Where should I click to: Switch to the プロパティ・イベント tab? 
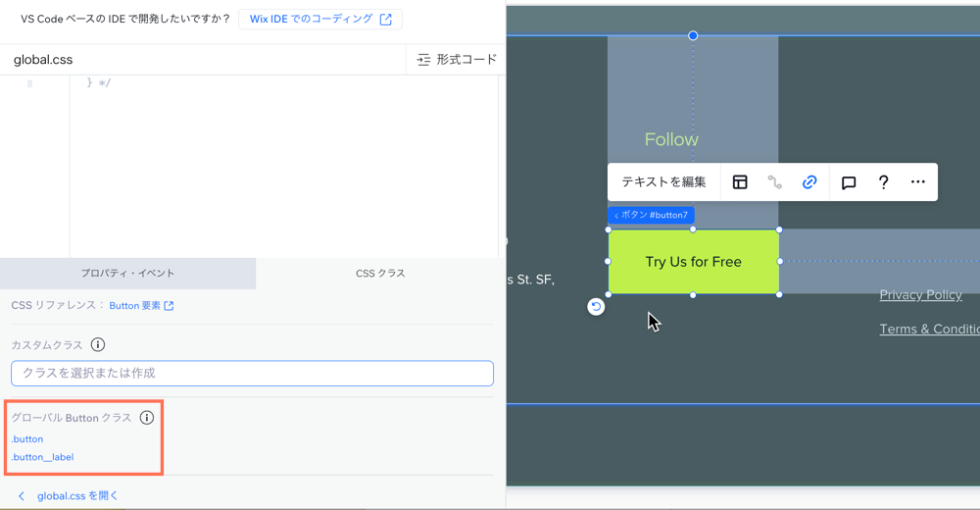pos(127,274)
